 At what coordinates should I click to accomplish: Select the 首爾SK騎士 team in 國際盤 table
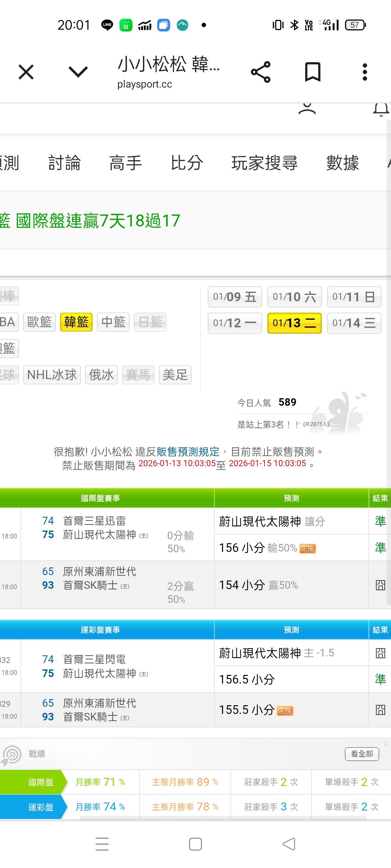90,585
